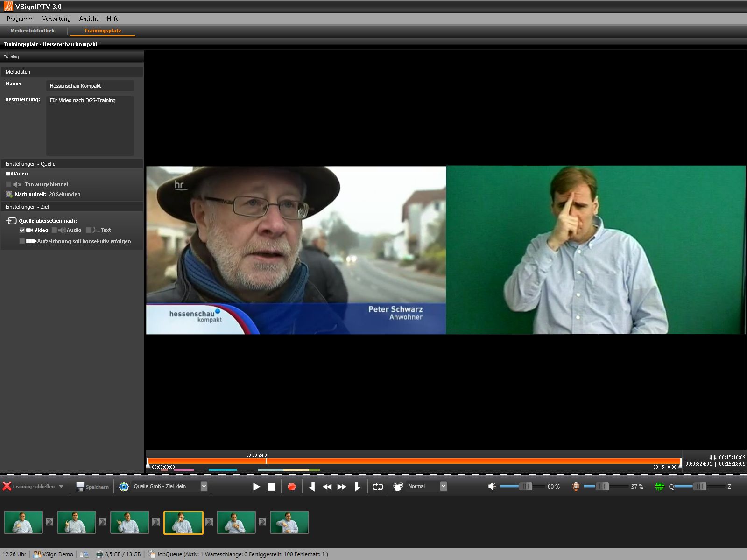Click the green audio waveform icon
747x560 pixels.
(x=659, y=487)
